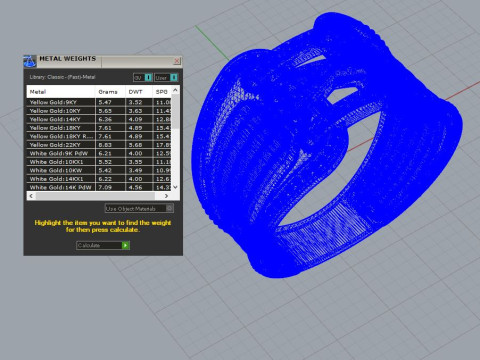Select the White Gold:10KX1 row
The image size is (480, 360).
pos(99,162)
